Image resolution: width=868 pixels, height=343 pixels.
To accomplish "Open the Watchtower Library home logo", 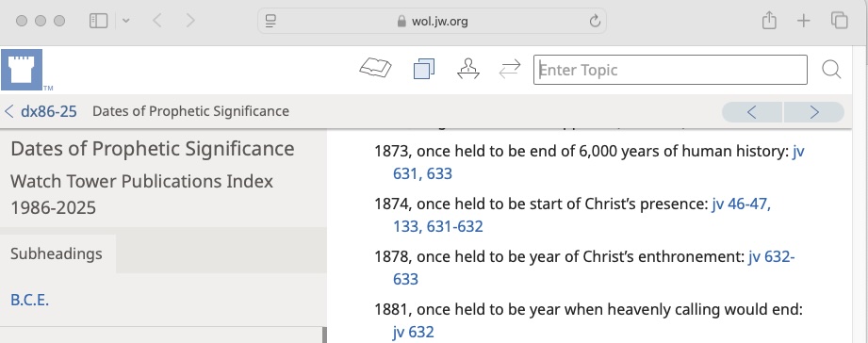I will coord(22,70).
